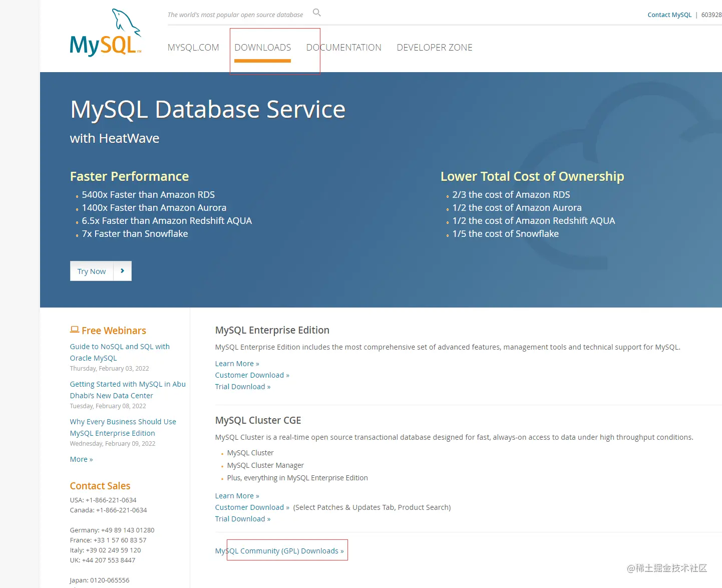Click the Lower Total Cost of Ownership heading
The width and height of the screenshot is (722, 588).
click(532, 176)
